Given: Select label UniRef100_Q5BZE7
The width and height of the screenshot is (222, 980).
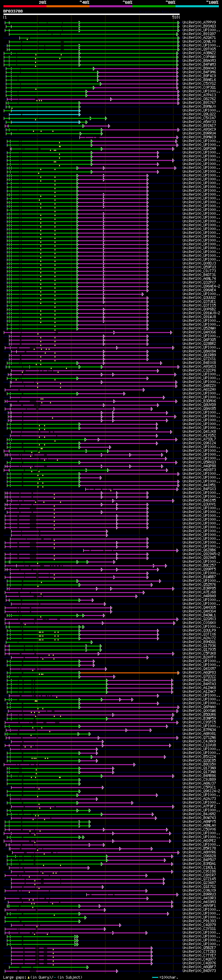Looking at the screenshot, I should click(x=199, y=948).
